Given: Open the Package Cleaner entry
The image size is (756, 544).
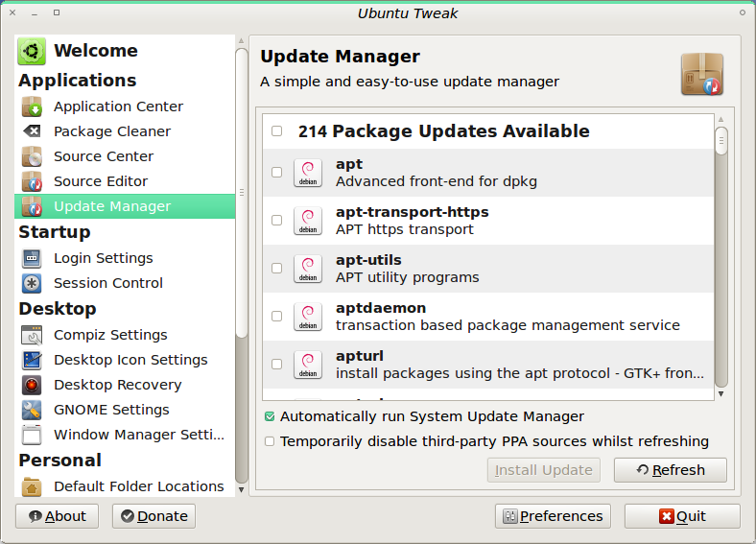Looking at the screenshot, I should (x=125, y=131).
